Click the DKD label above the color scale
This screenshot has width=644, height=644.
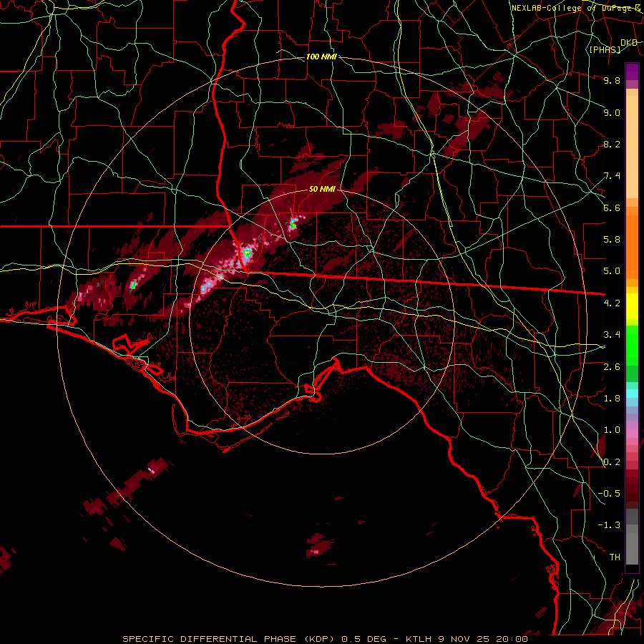628,42
